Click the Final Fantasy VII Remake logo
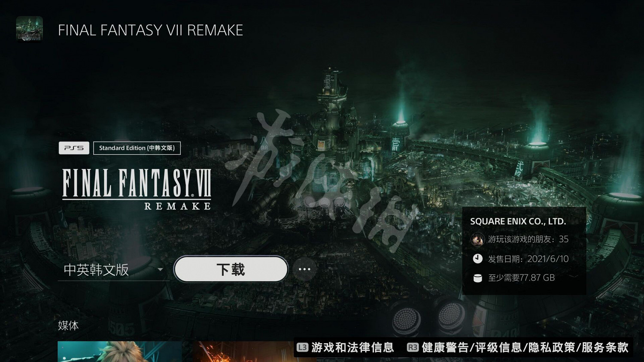The image size is (644, 362). [x=137, y=189]
